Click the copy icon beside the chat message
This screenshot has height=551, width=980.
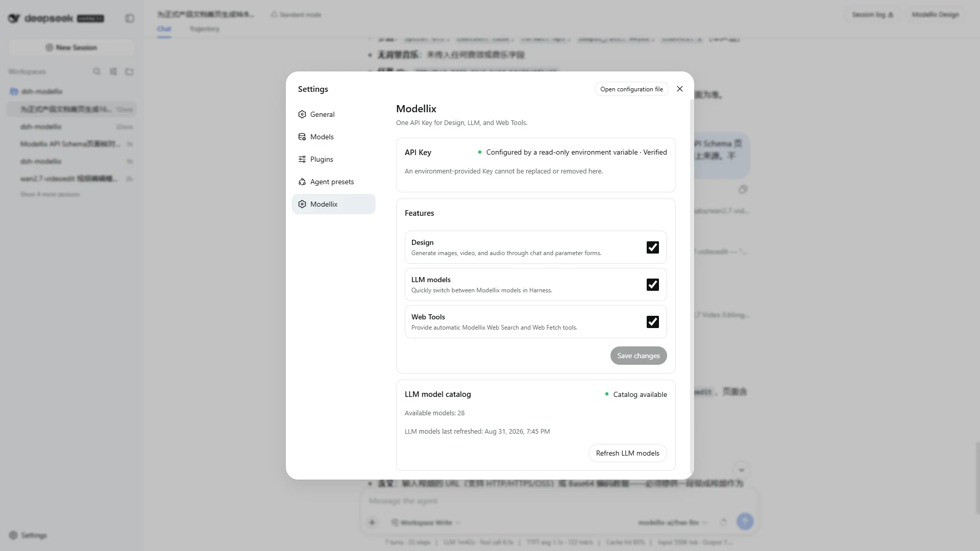[x=743, y=189]
